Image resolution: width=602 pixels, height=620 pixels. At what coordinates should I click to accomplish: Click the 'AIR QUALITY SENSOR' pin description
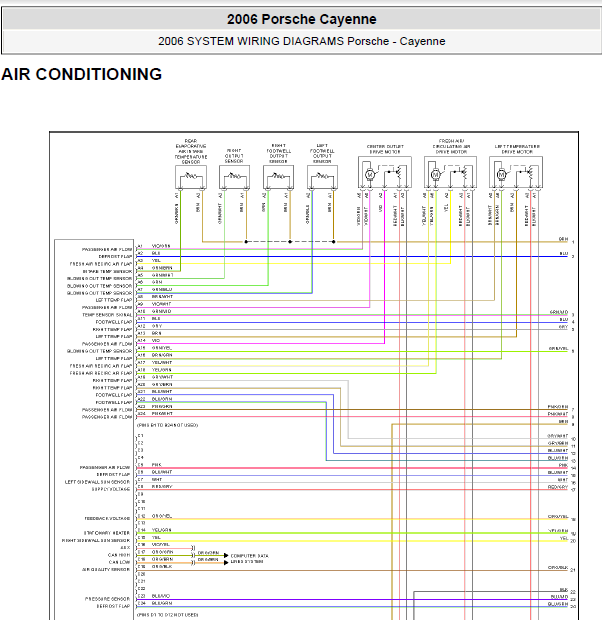tap(106, 569)
